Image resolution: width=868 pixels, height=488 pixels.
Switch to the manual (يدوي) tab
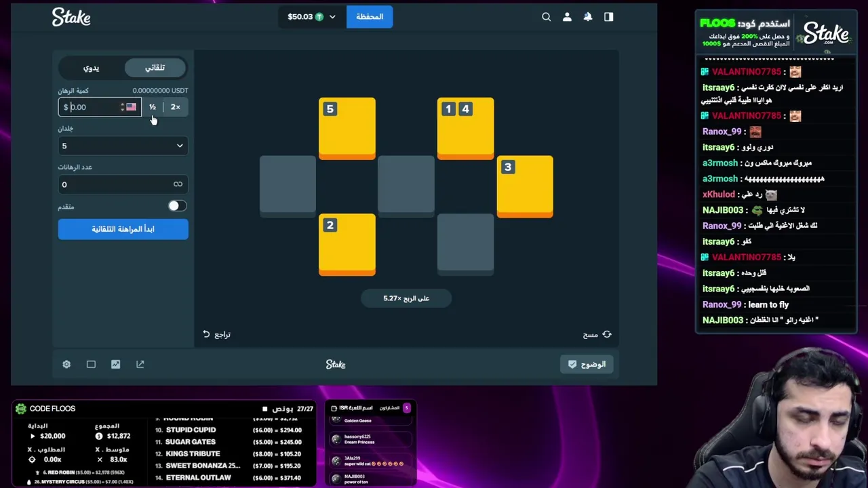click(91, 68)
